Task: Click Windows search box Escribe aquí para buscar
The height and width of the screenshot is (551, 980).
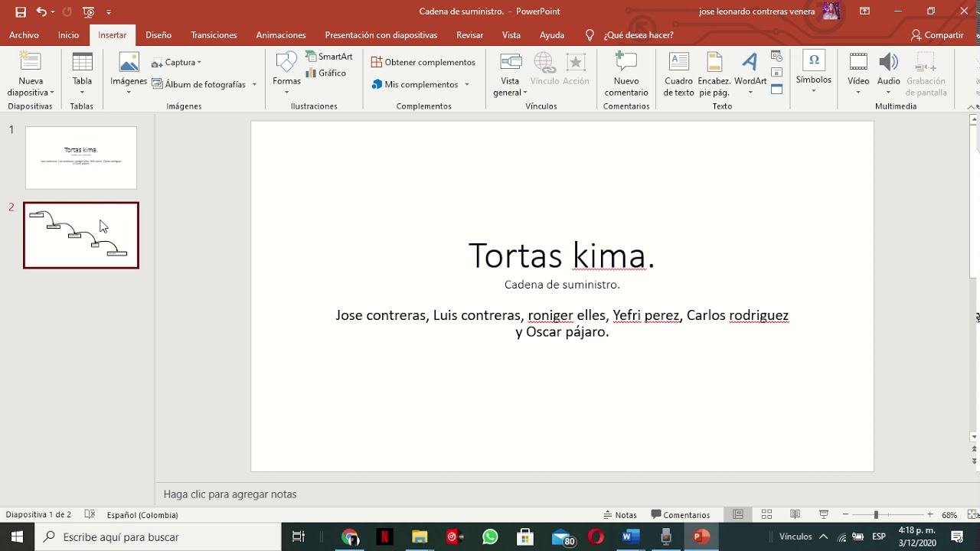Action: point(158,537)
